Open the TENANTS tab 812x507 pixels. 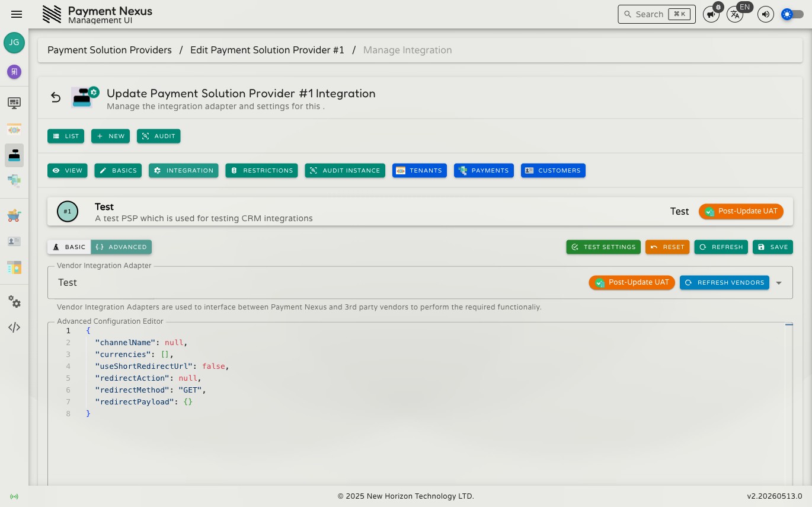[x=420, y=170]
